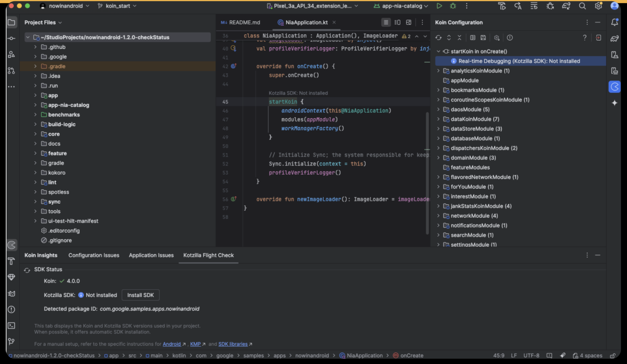Screen dimensions: 627x364
Task: Sync project with Gradle files elephant icon
Action: click(x=566, y=6)
